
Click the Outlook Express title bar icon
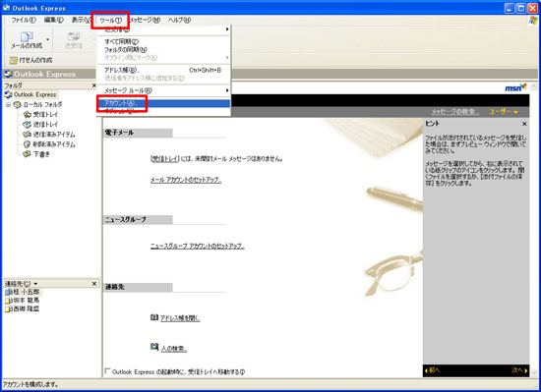pyautogui.click(x=6, y=8)
